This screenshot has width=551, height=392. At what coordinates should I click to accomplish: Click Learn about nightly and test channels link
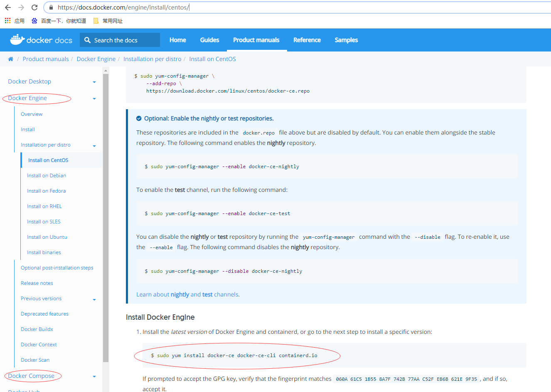(187, 294)
